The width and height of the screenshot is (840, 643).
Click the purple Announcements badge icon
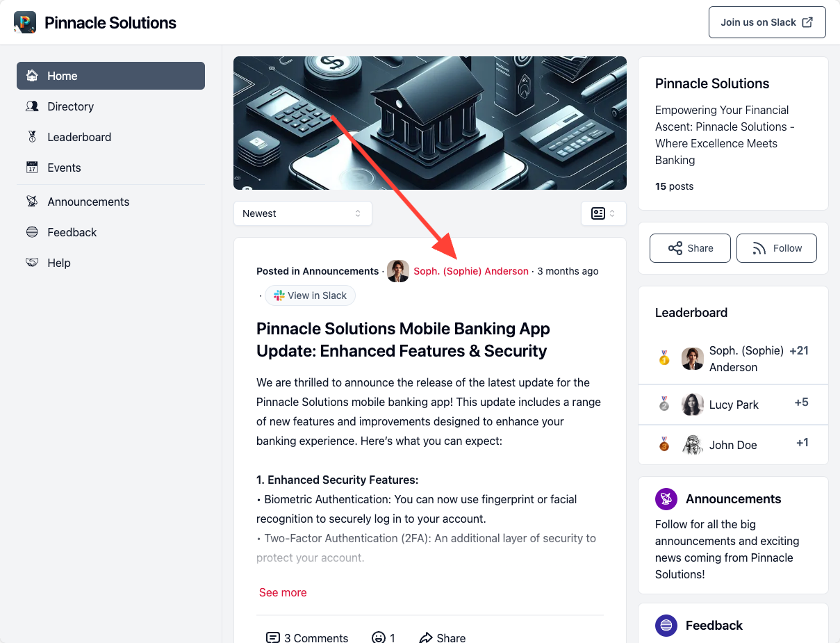(x=666, y=499)
